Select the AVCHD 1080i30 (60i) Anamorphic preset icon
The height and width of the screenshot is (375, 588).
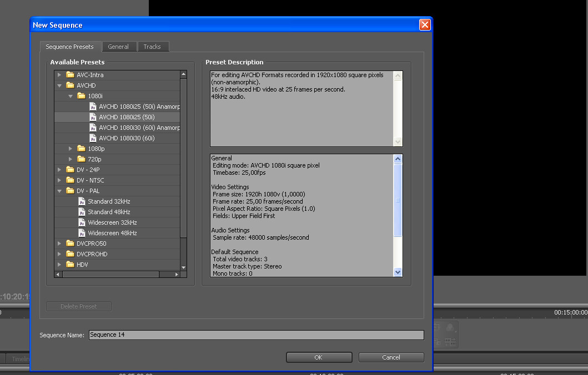93,128
